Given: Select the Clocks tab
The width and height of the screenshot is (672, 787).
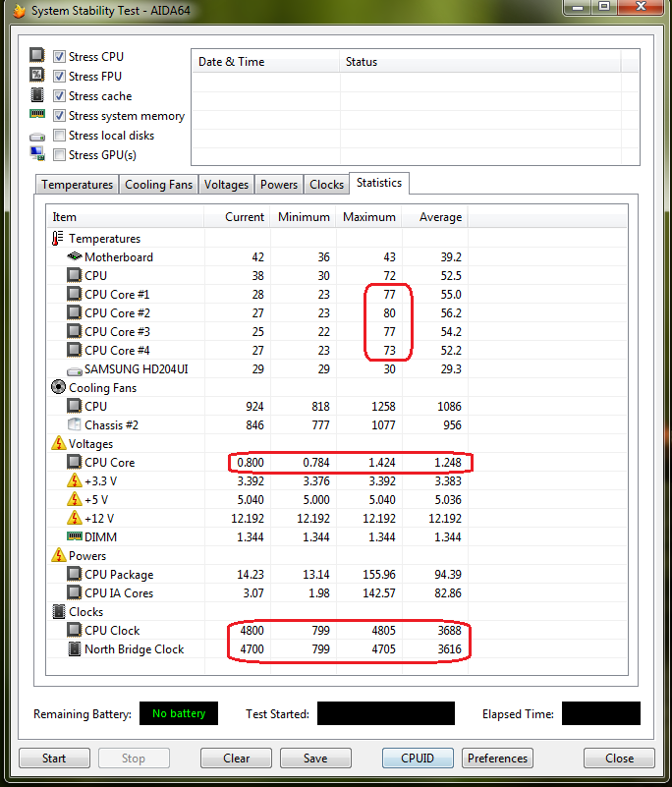Looking at the screenshot, I should pyautogui.click(x=326, y=185).
